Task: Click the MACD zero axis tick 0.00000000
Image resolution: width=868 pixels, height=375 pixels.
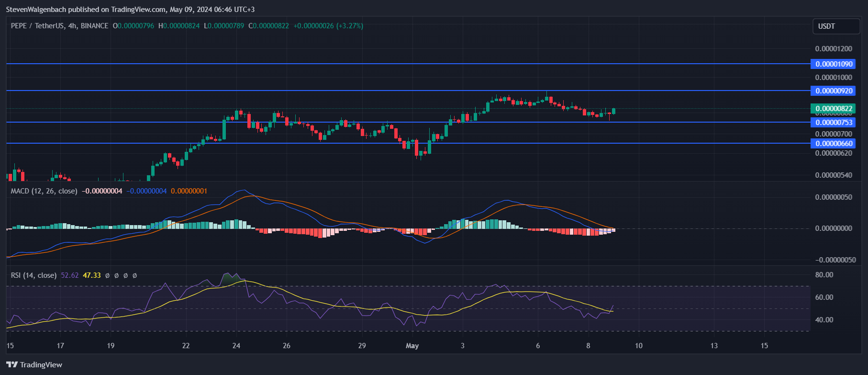Action: [x=834, y=228]
